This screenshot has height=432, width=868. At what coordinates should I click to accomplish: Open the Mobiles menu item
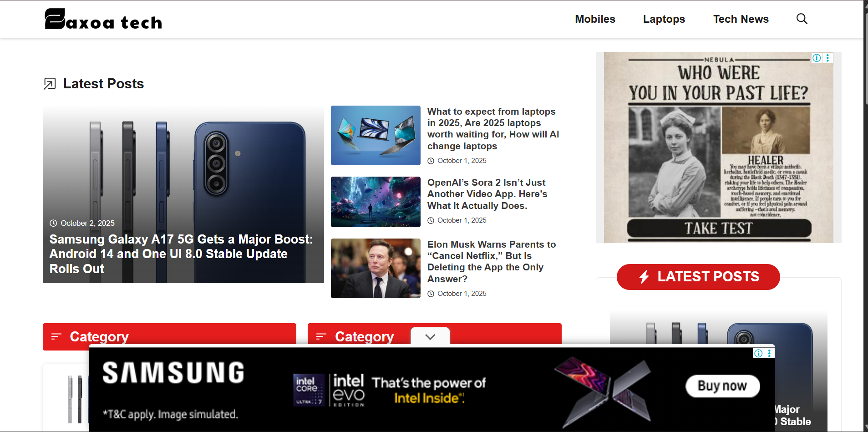(595, 19)
